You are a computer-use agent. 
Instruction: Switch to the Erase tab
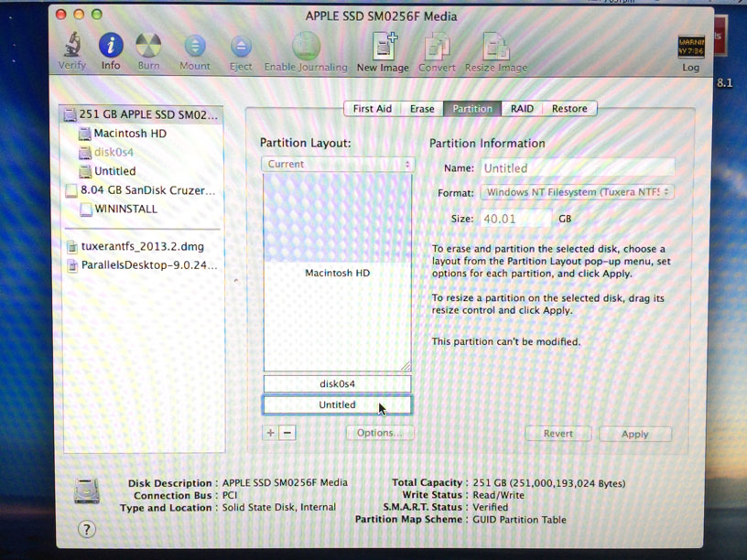click(422, 109)
